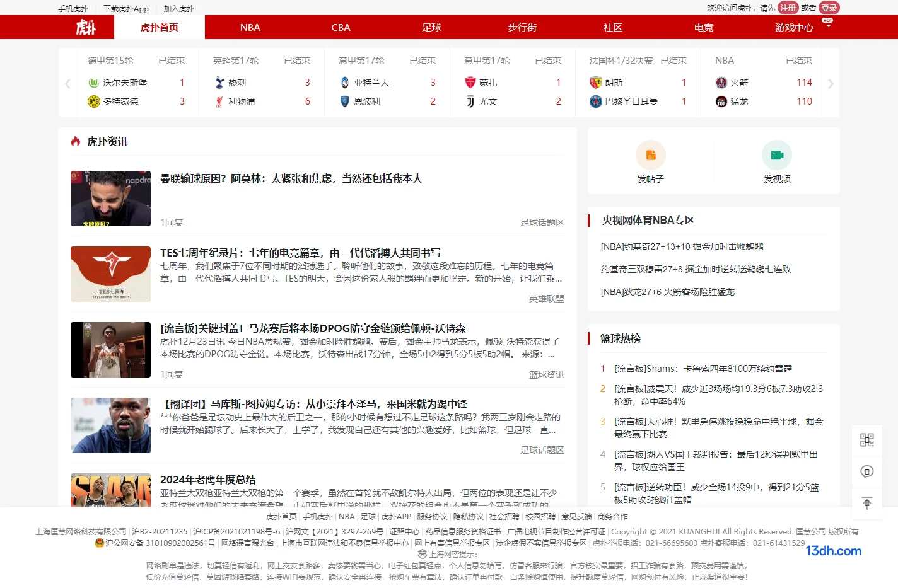Click the Empoli team logo
The width and height of the screenshot is (898, 588).
(345, 101)
